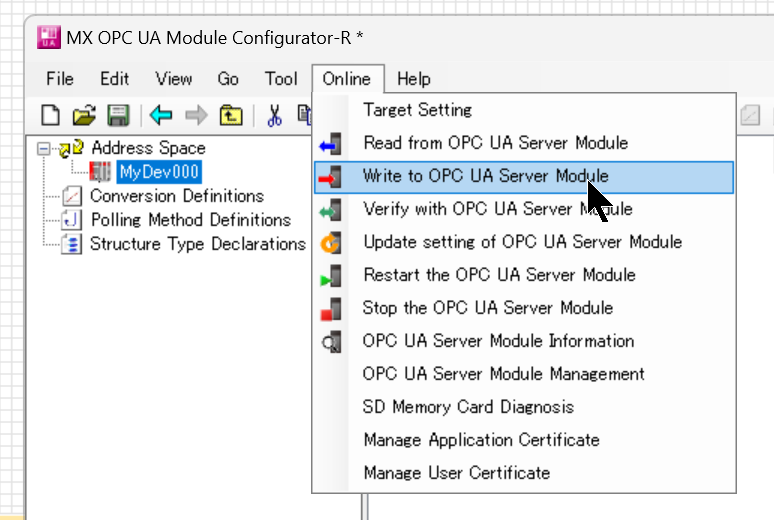Click the Up one level folder icon
The width and height of the screenshot is (774, 520).
click(231, 116)
